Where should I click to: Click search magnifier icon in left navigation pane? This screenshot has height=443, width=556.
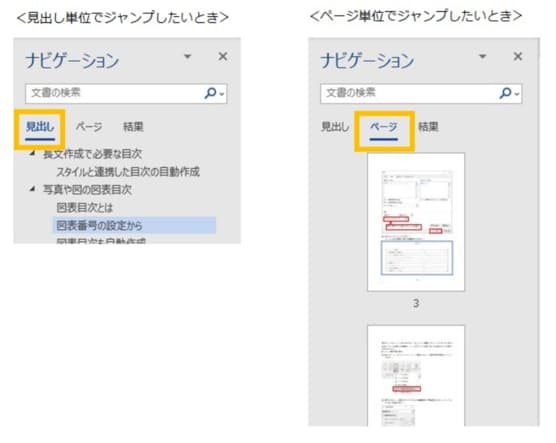pos(211,93)
